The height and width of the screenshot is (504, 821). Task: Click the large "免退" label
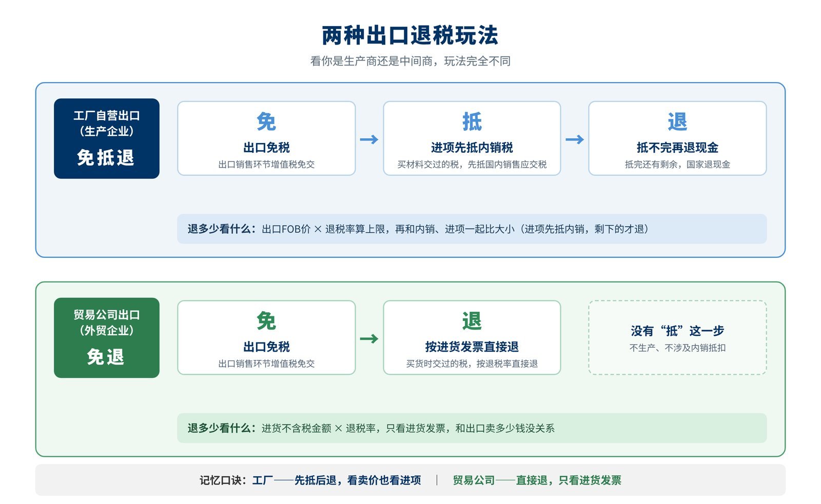pos(106,357)
